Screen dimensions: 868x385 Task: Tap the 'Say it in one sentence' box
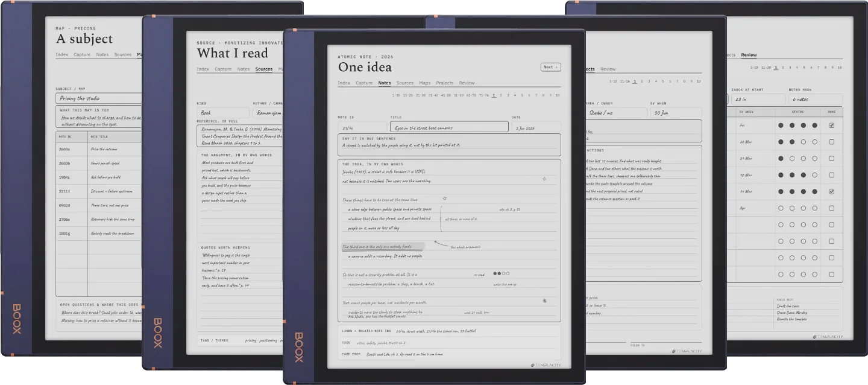[449, 145]
